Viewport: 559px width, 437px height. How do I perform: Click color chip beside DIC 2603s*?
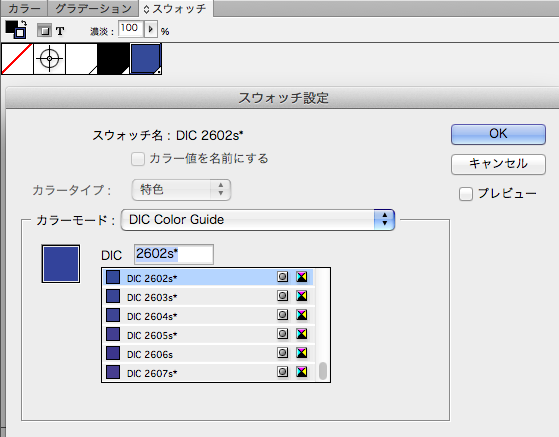click(x=113, y=296)
